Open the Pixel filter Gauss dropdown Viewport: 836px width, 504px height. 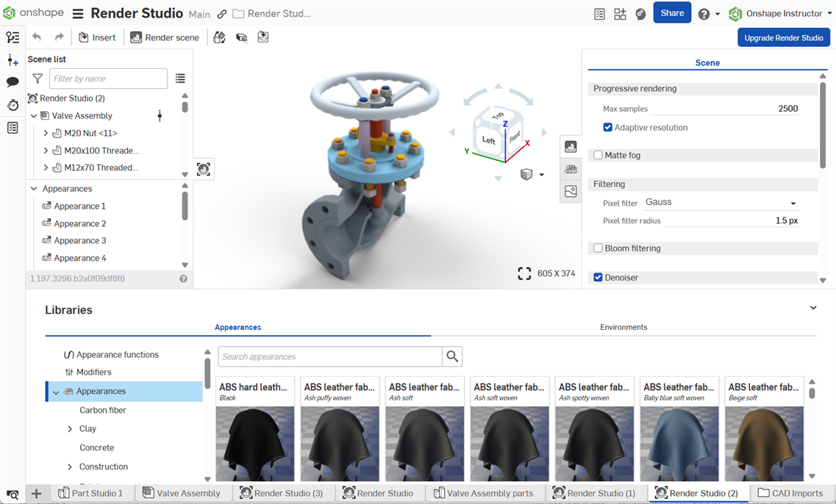click(721, 203)
